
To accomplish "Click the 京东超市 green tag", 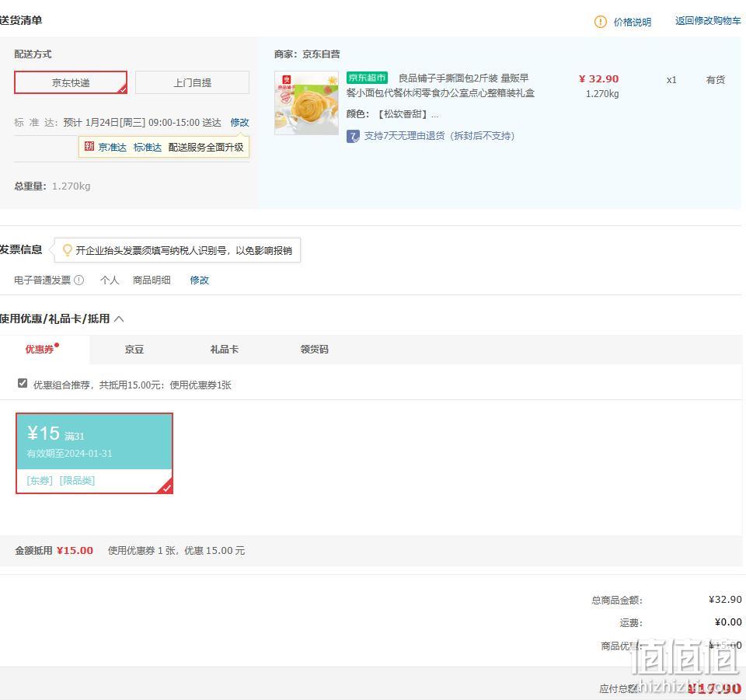I will 367,78.
